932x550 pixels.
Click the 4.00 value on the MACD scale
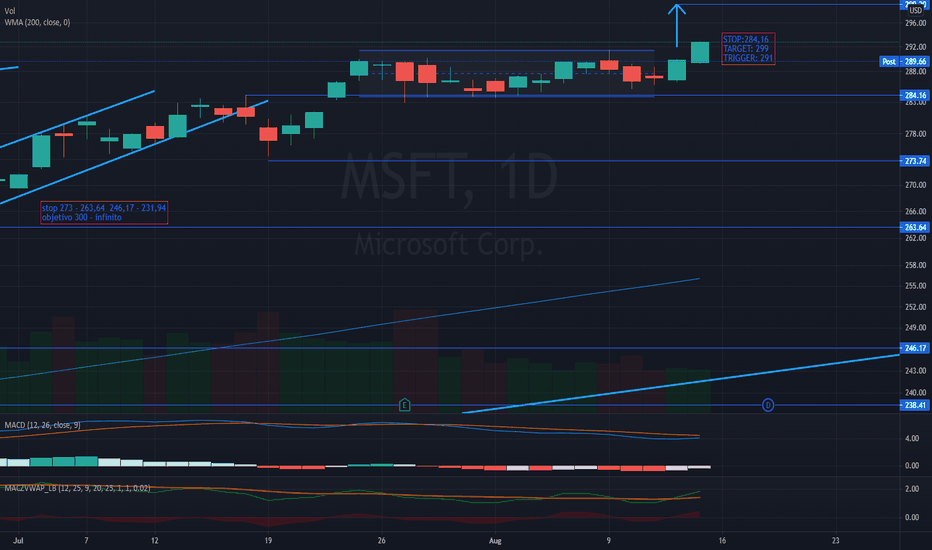click(x=912, y=438)
